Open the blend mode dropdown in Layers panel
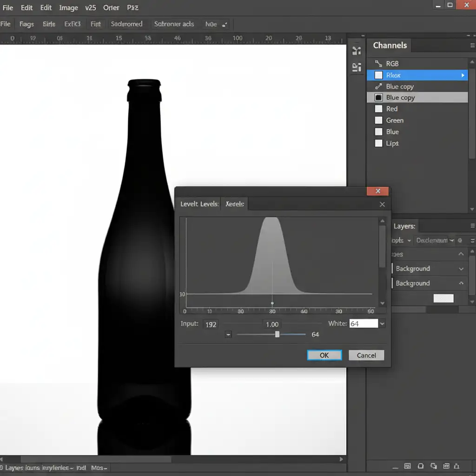The width and height of the screenshot is (476, 476). 435,240
